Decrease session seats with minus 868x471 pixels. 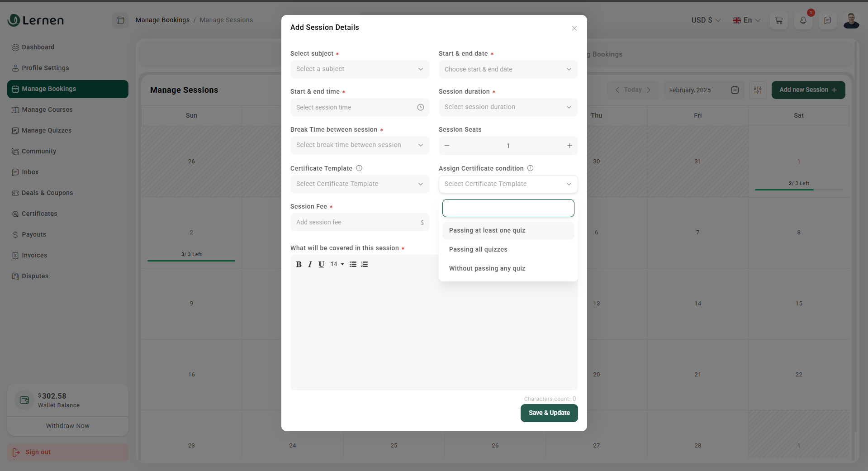pyautogui.click(x=447, y=146)
